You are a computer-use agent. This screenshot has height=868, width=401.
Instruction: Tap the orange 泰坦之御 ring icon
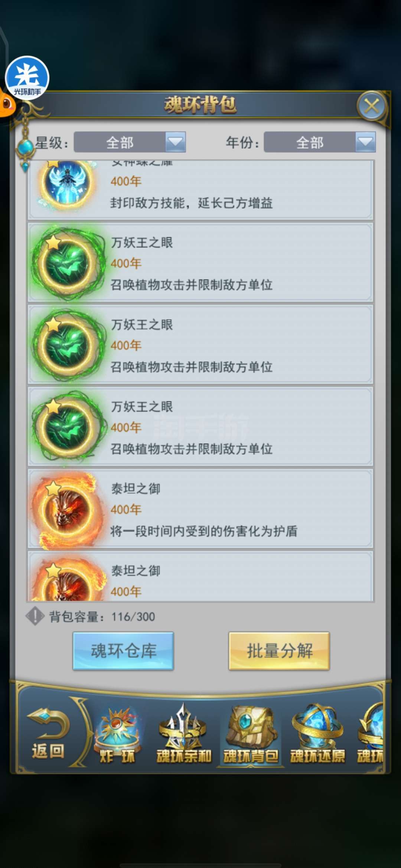(68, 510)
